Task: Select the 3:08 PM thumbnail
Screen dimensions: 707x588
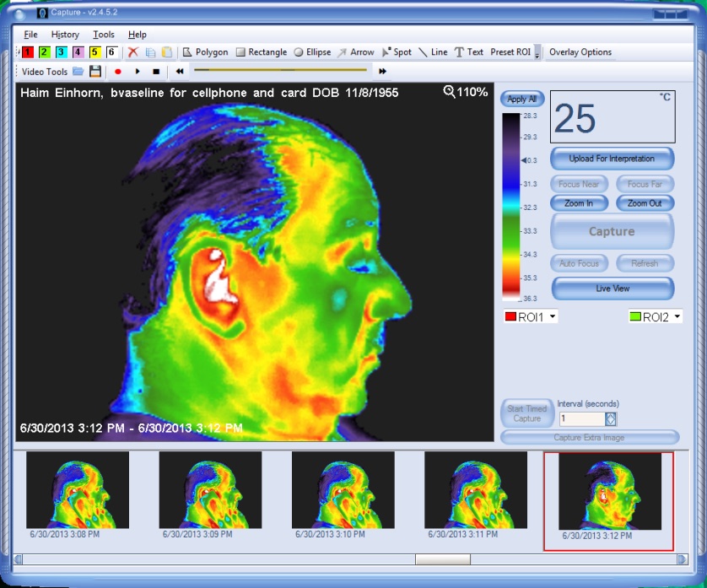Action: 78,489
